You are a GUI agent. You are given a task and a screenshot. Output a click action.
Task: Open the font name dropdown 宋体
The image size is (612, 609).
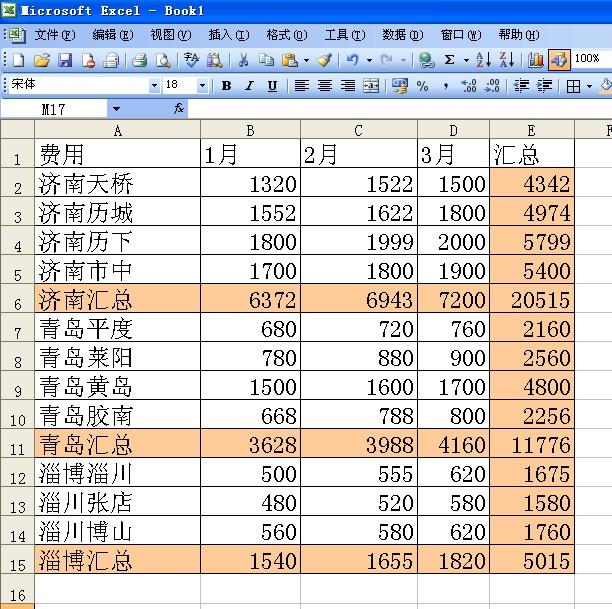[155, 85]
